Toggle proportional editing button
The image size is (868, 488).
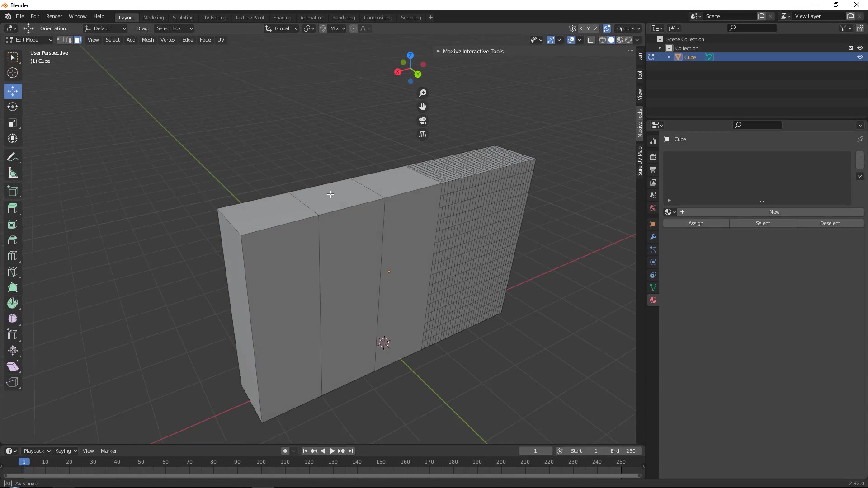354,28
